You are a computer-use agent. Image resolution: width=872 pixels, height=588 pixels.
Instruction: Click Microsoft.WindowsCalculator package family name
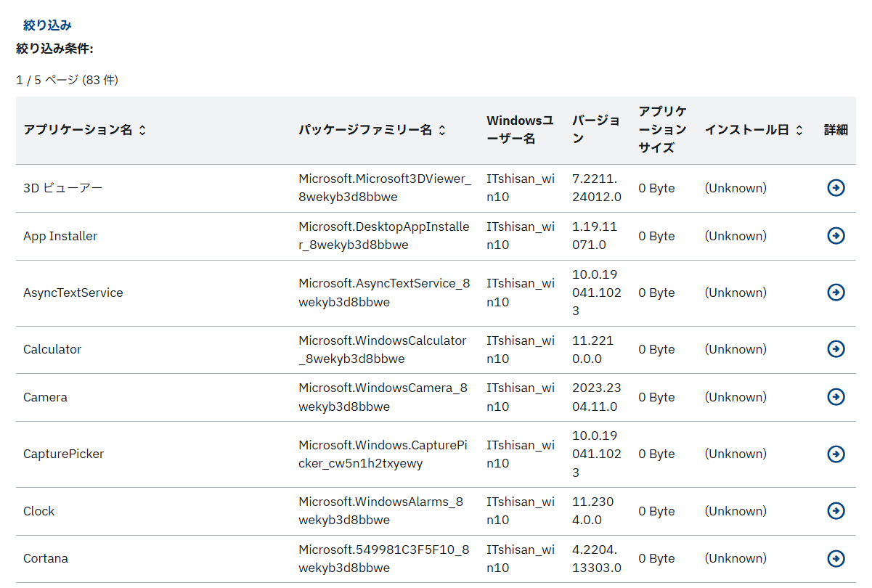pyautogui.click(x=383, y=349)
